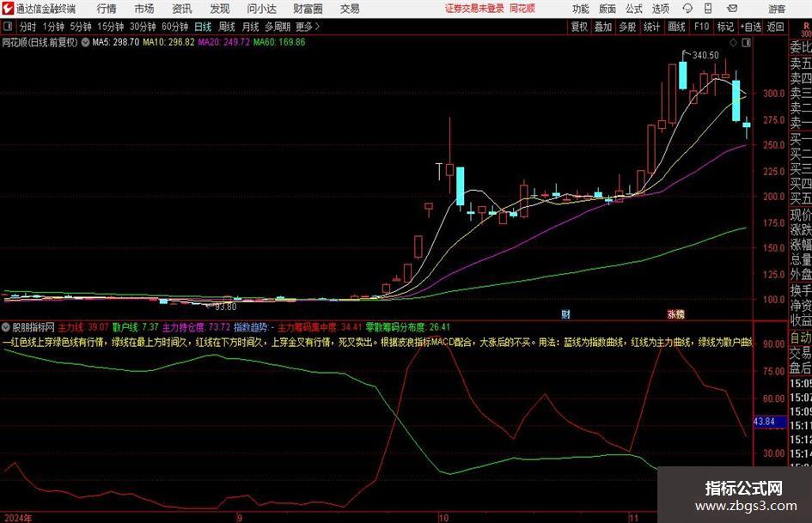The height and width of the screenshot is (523, 812).
Task: Click the MA20: 249.72 indicator label
Action: point(223,42)
